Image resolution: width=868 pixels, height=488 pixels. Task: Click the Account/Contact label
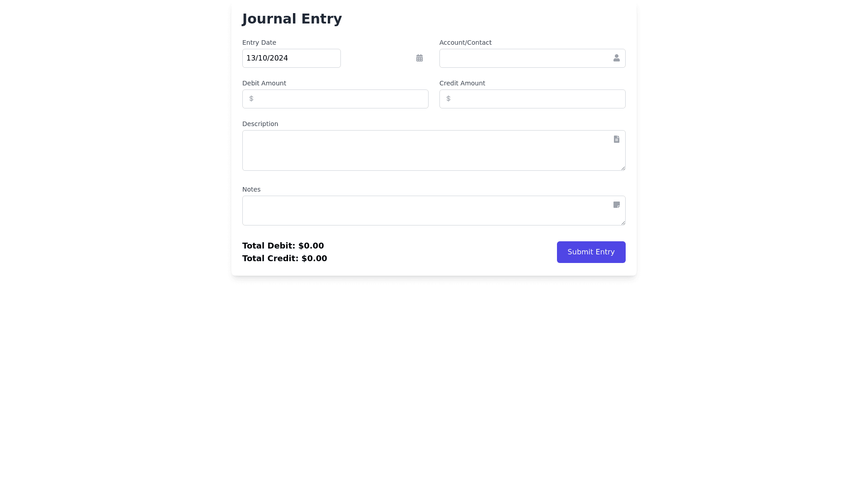pyautogui.click(x=465, y=42)
